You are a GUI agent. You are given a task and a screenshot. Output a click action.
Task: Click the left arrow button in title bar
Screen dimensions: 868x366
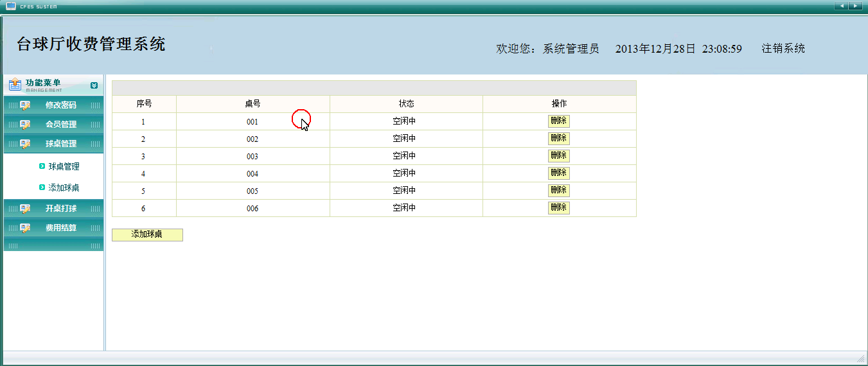tap(841, 6)
